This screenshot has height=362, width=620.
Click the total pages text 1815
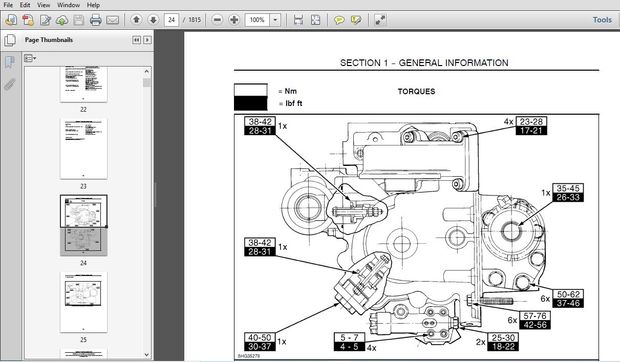coord(194,20)
